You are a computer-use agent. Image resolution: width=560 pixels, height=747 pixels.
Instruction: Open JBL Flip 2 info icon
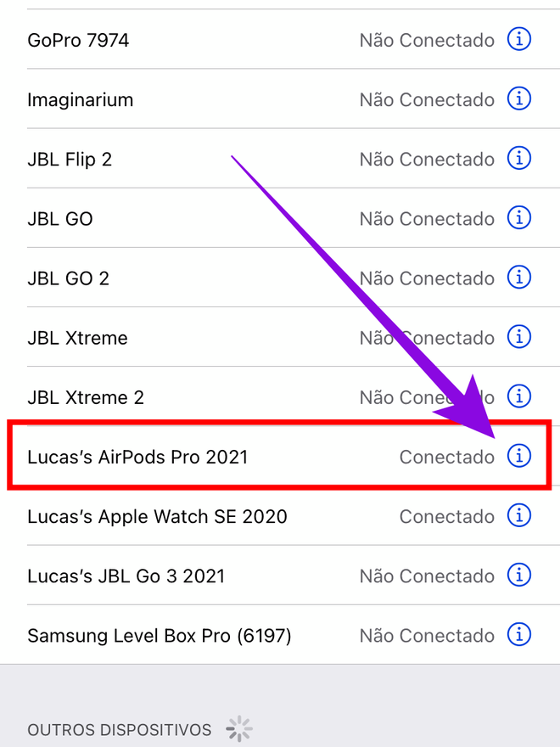click(x=519, y=159)
